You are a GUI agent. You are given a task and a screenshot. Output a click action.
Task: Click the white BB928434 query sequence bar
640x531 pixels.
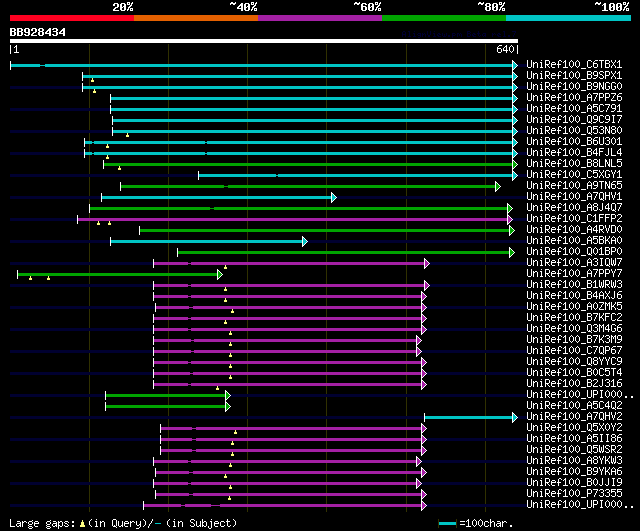click(264, 41)
